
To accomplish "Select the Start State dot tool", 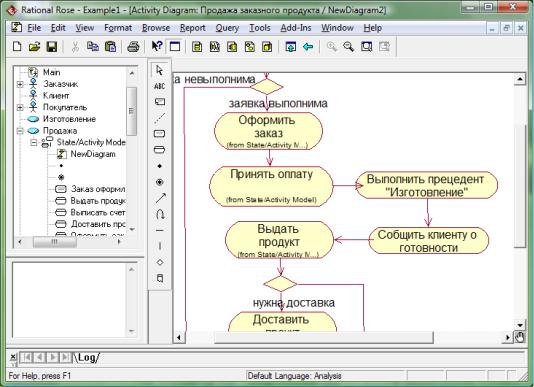I will tap(159, 166).
